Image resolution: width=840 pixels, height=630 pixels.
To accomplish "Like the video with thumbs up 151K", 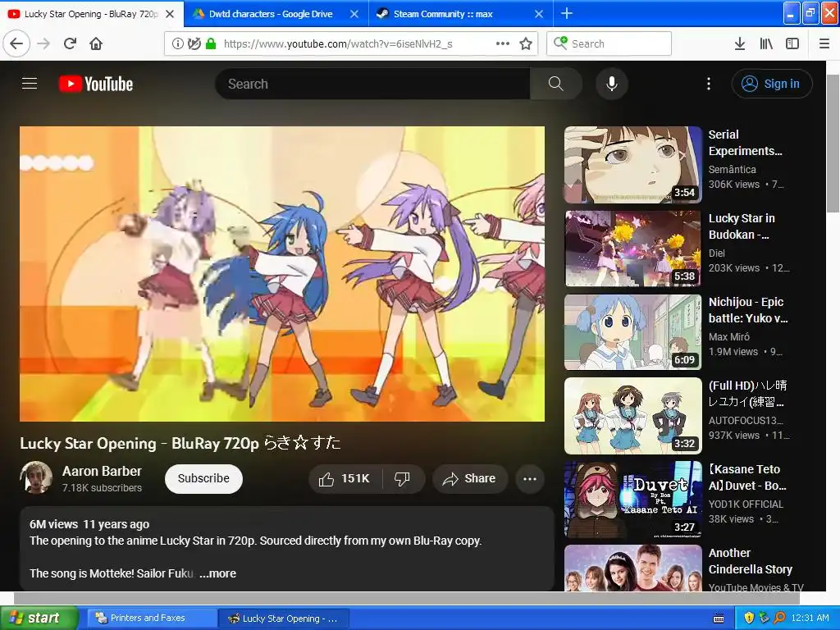I will (x=345, y=478).
